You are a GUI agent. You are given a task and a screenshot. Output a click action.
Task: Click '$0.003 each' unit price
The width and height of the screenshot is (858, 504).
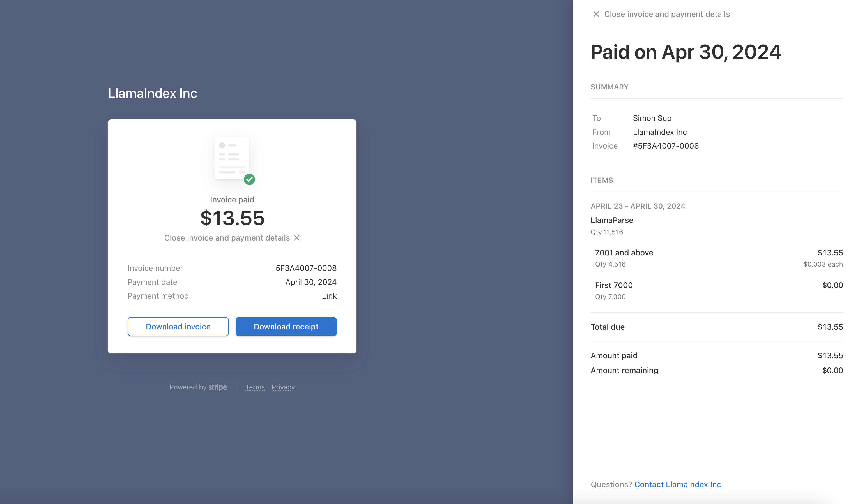[x=823, y=264]
